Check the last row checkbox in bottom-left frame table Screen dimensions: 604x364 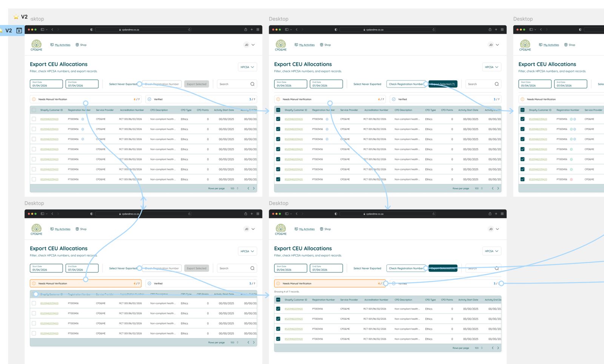point(34,333)
